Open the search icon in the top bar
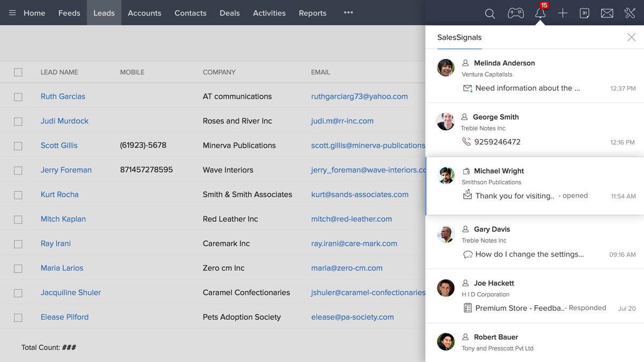644x362 pixels. pos(489,13)
